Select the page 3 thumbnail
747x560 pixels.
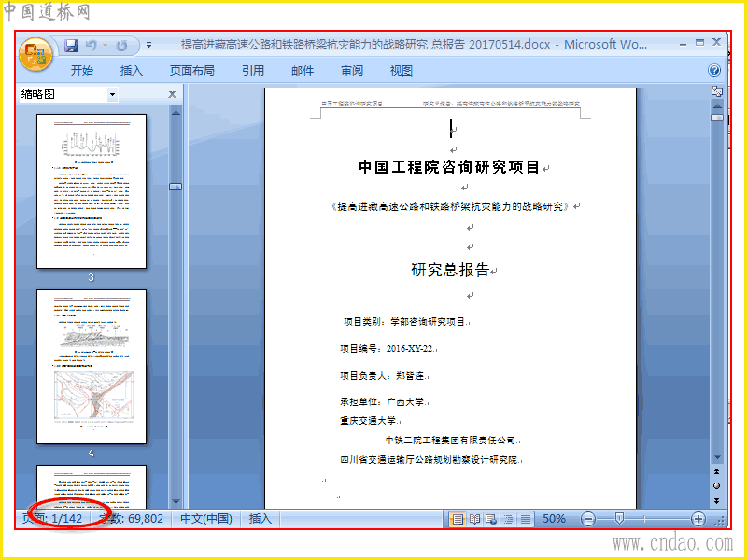coord(92,191)
